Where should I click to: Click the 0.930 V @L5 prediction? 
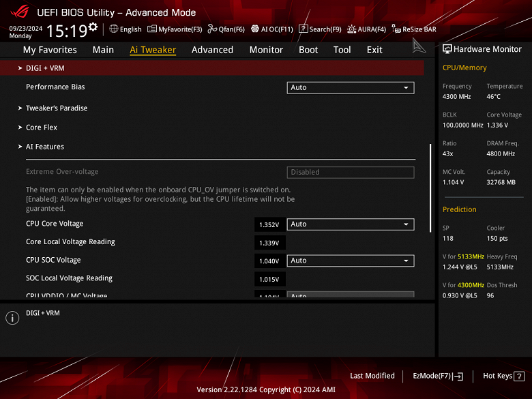(460, 295)
